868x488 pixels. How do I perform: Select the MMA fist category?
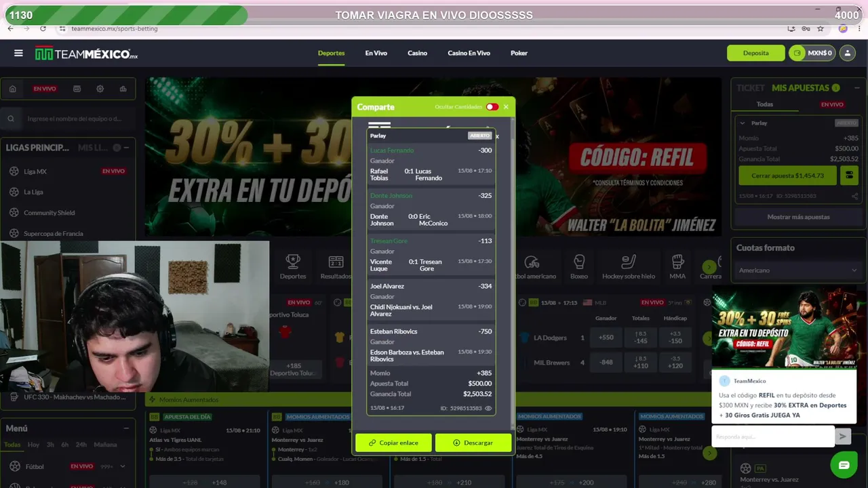tap(677, 266)
